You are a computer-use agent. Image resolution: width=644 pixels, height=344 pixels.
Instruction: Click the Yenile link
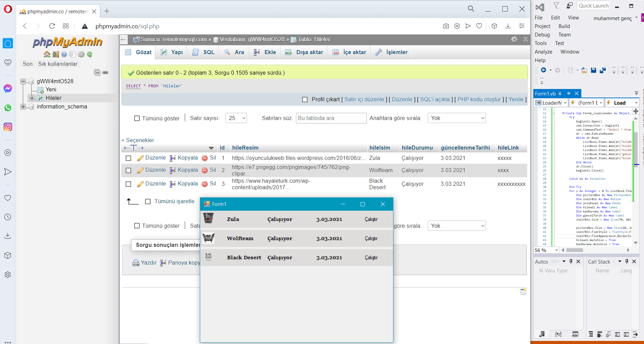click(x=516, y=99)
